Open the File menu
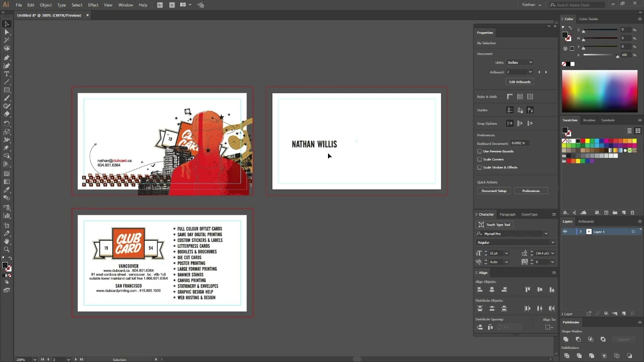This screenshot has height=362, width=644. (19, 5)
